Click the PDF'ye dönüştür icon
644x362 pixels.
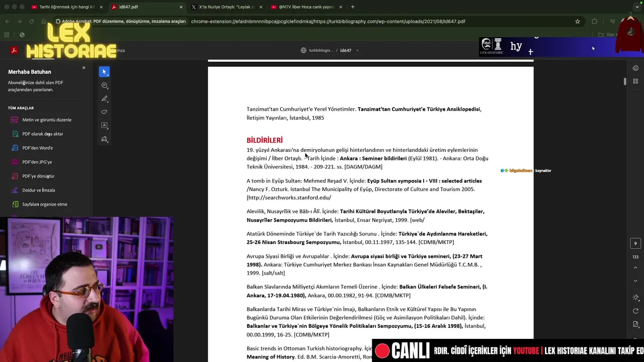pyautogui.click(x=15, y=176)
